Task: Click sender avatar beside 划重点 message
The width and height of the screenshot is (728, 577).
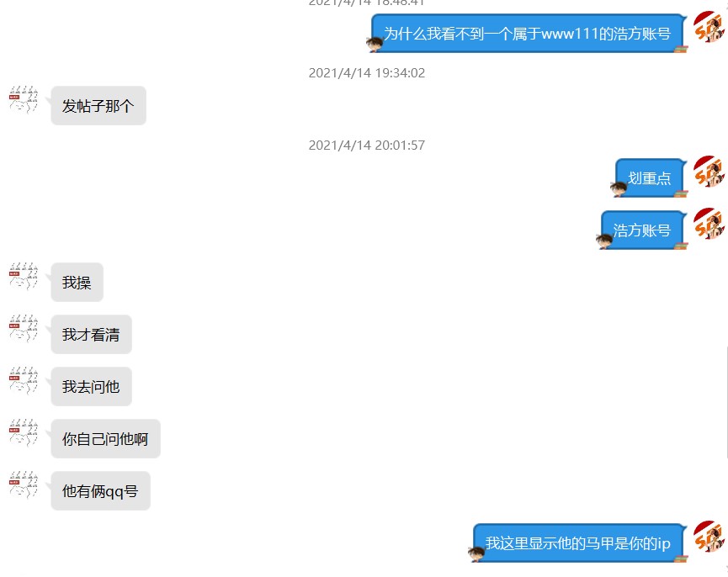Action: (709, 172)
